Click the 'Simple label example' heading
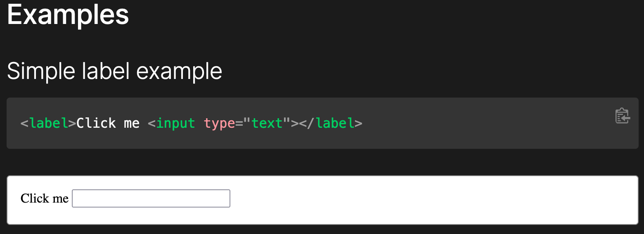This screenshot has height=234, width=644. 115,71
